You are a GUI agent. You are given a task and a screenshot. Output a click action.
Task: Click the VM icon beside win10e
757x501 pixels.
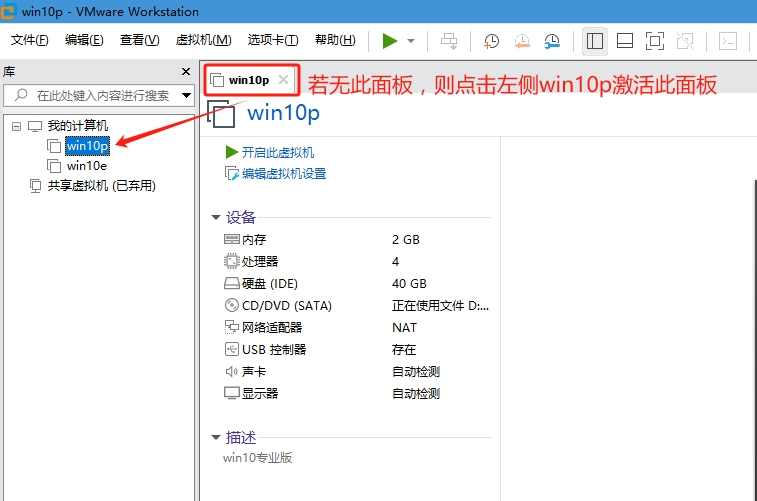[54, 166]
